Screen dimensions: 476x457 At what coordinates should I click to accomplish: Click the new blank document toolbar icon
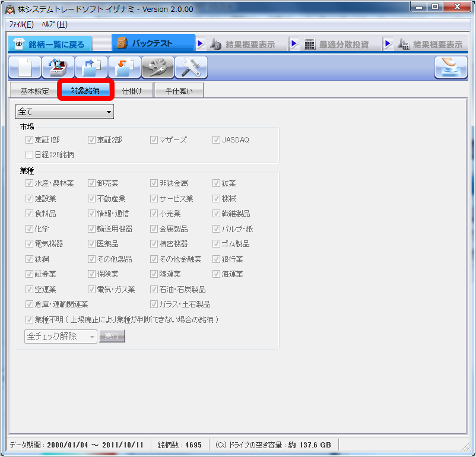[25, 67]
